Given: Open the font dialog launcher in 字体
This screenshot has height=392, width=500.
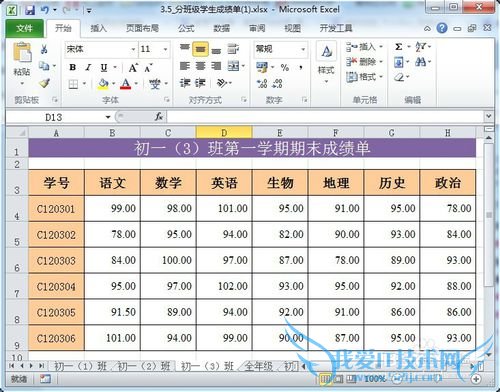Looking at the screenshot, I should click(167, 99).
